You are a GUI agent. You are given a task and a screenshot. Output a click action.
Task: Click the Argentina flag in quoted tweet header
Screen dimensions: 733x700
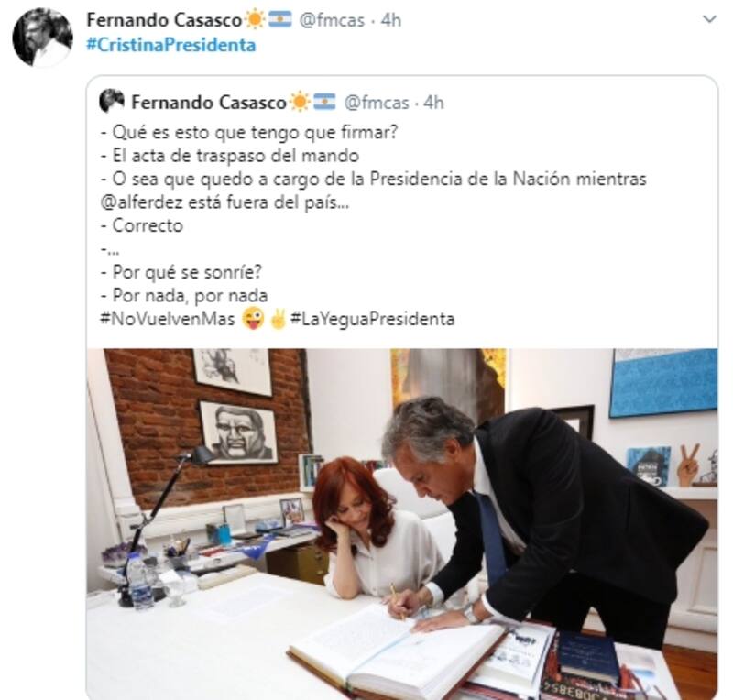324,102
